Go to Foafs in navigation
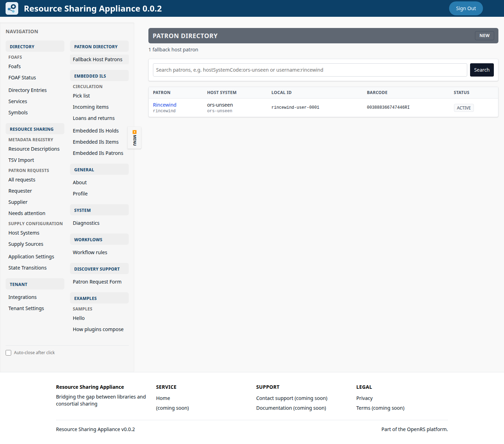Viewport: 504px width, 444px height. [x=15, y=66]
